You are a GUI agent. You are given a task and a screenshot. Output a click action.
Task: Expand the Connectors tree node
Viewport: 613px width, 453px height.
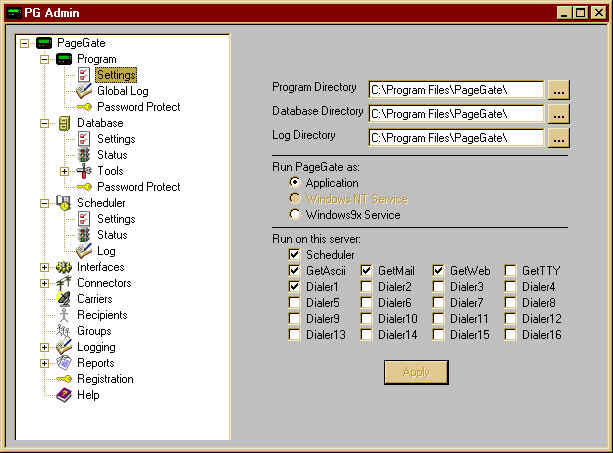pyautogui.click(x=44, y=283)
